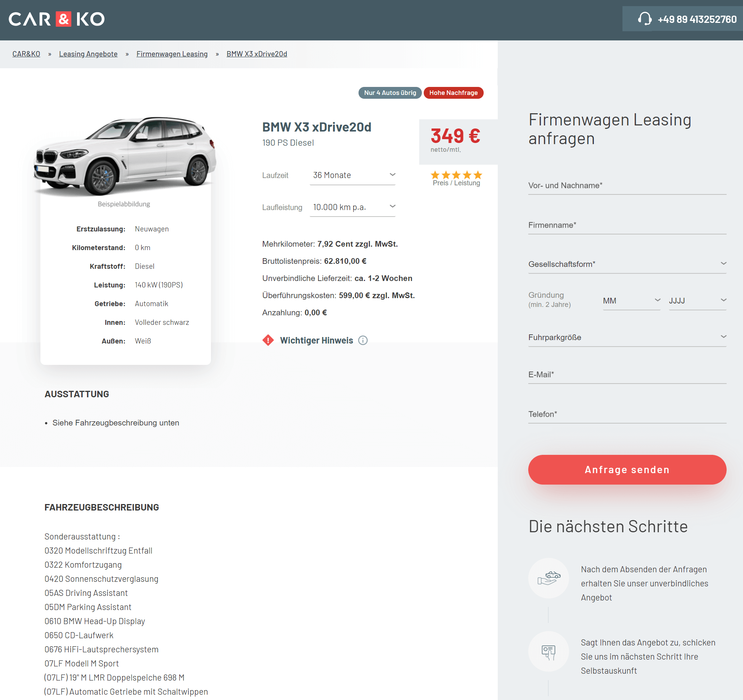743x700 pixels.
Task: Click 'Unverbindliche Lieferzeit' text line
Action: pyautogui.click(x=337, y=278)
